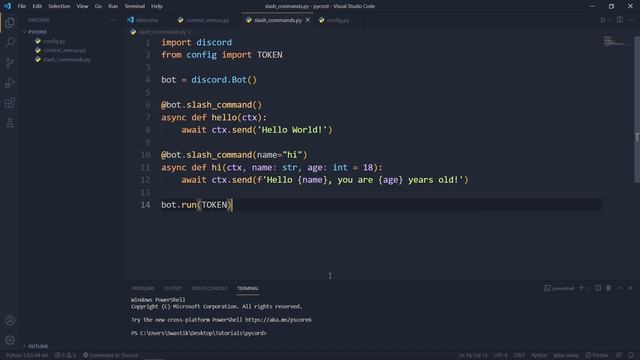Screen dimensions: 640x360
Task: Open the Help menu
Action: (157, 6)
